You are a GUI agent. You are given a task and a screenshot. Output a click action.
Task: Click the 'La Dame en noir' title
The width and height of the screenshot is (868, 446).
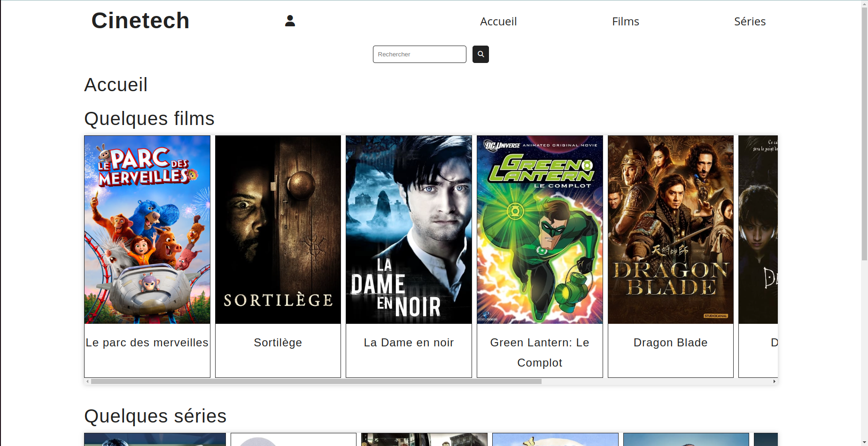pyautogui.click(x=409, y=343)
